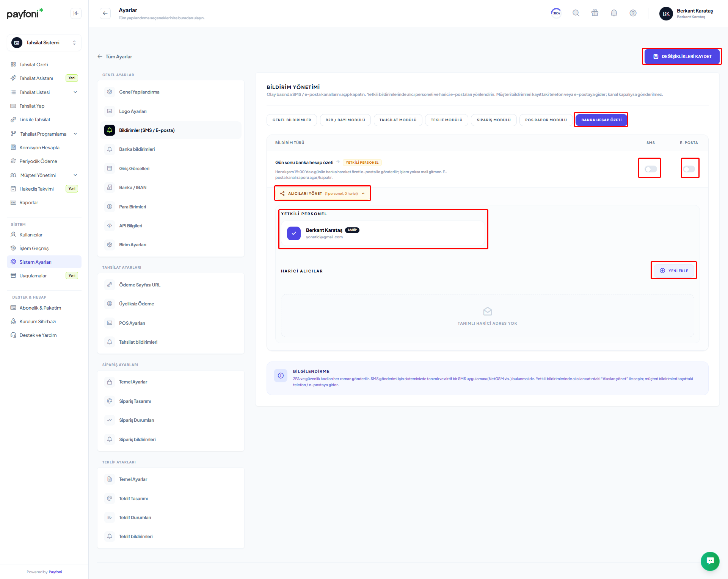
Task: Click the back arrow next to Ayarlar
Action: click(x=105, y=13)
